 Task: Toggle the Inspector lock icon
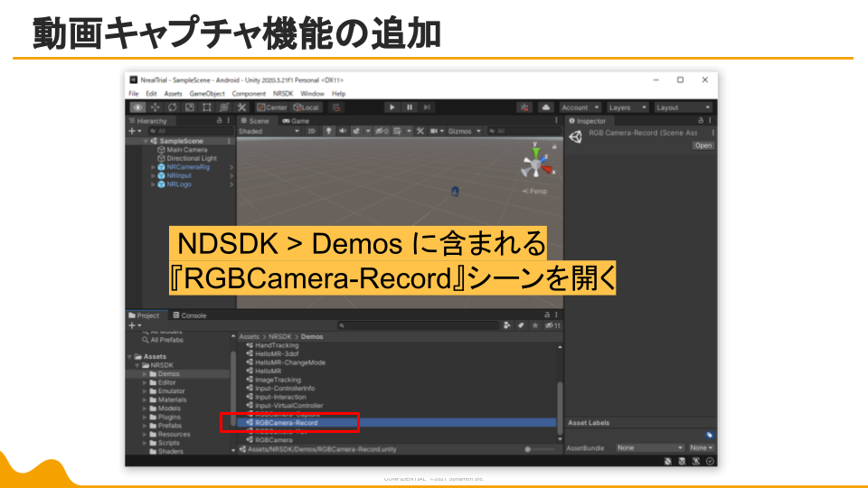point(700,120)
